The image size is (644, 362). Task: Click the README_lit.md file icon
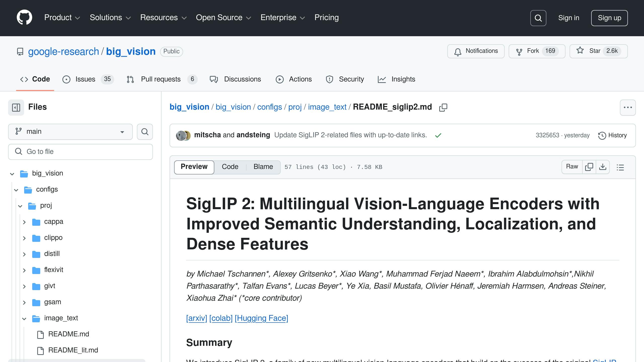point(41,351)
